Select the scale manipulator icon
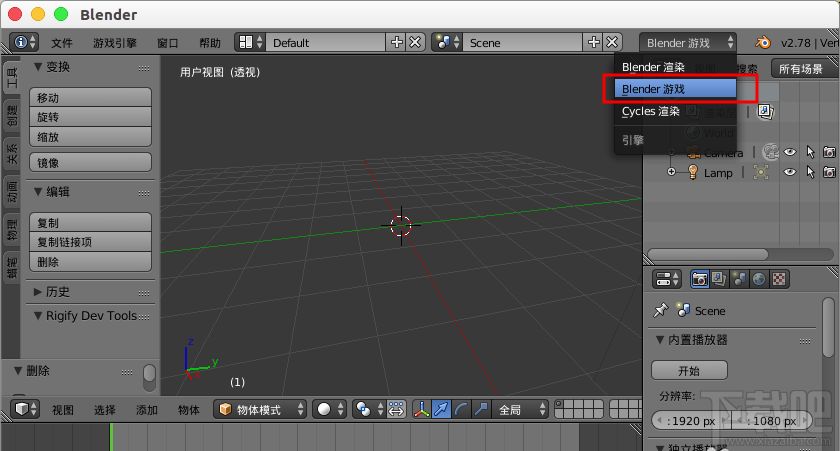Screen dimensions: 840x451 pos(481,410)
